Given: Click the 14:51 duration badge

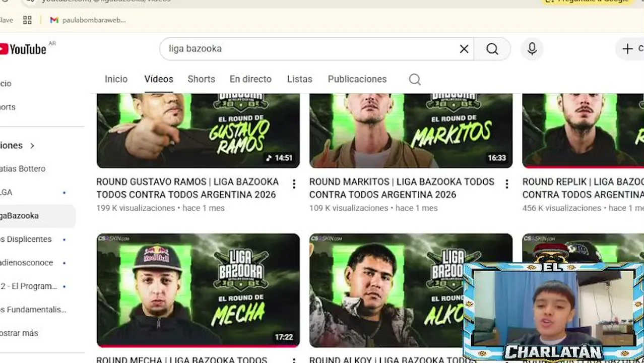Looking at the screenshot, I should tap(279, 158).
